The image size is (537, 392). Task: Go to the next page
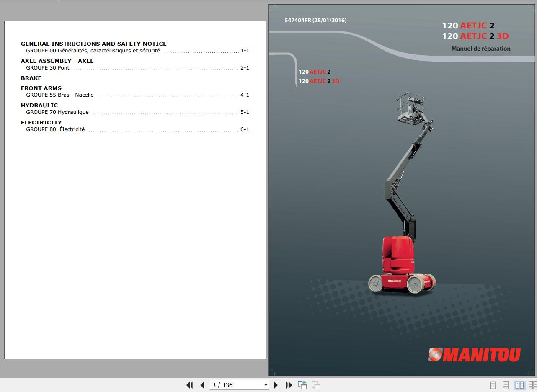coord(276,385)
